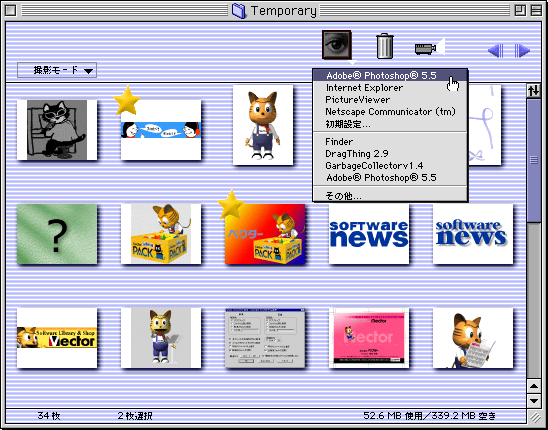Viewport: 548px width, 430px height.
Task: Select grayscale cat at desk thumbnail
Action: coord(57,130)
